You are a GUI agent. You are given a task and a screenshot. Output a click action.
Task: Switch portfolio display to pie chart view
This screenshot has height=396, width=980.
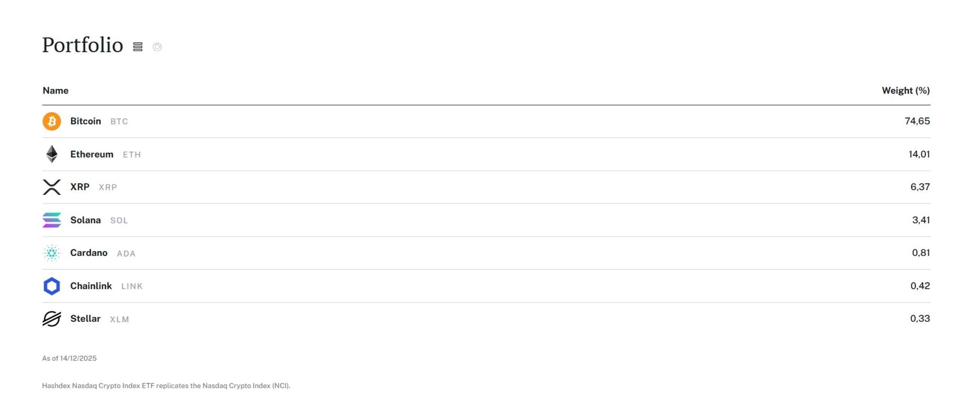click(x=157, y=46)
